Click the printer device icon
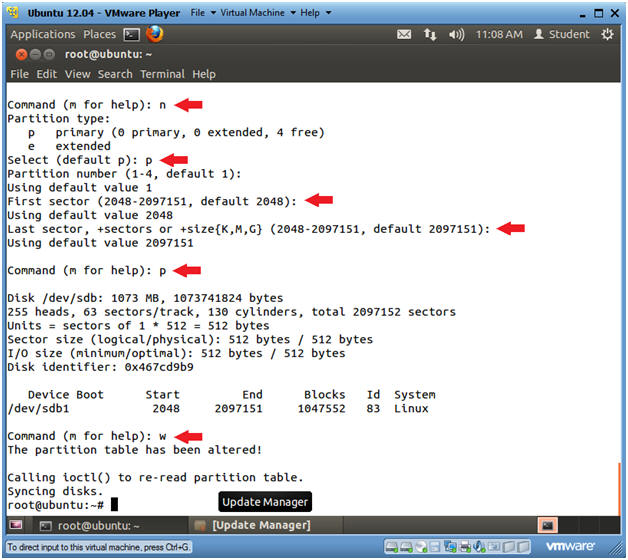The width and height of the screenshot is (628, 560). click(465, 546)
